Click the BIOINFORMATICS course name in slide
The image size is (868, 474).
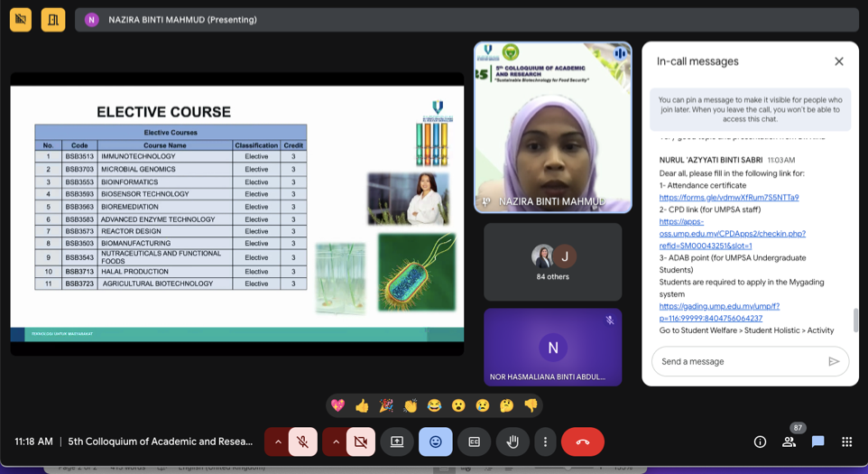point(130,181)
